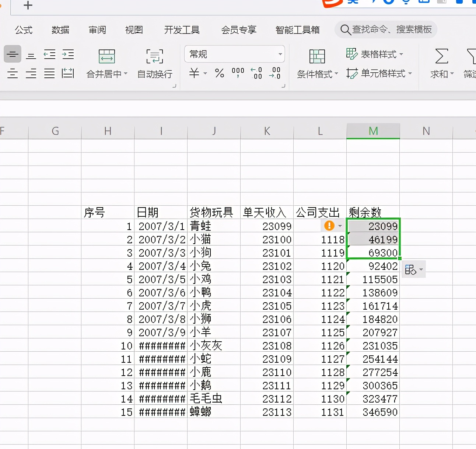Select column M header
476x449 pixels.
click(373, 131)
